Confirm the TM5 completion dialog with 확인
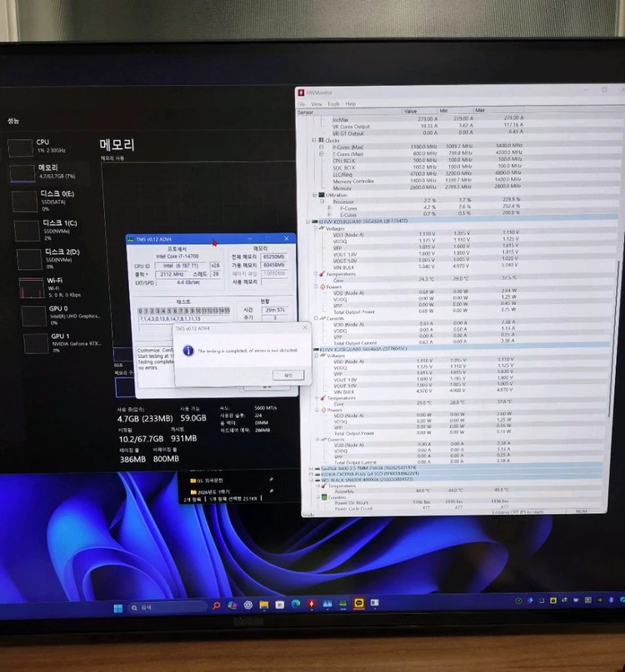Viewport: 625px width, 672px height. point(288,375)
